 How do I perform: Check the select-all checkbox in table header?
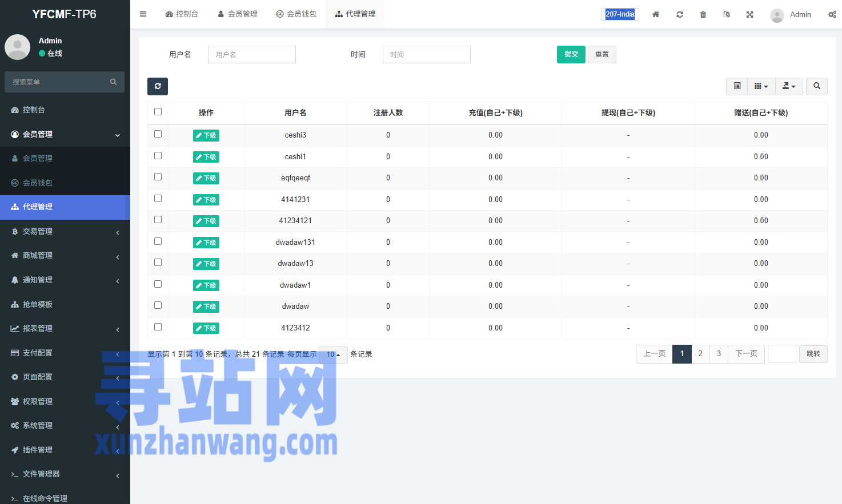158,112
